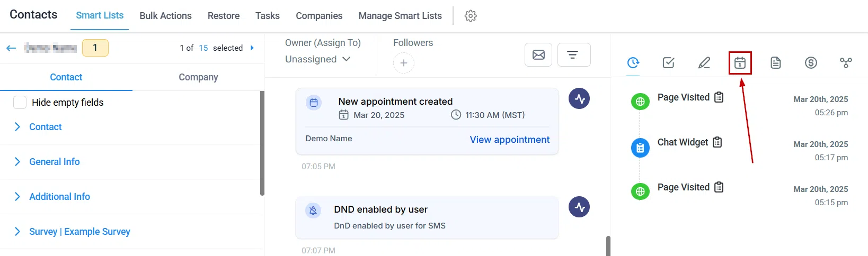
Task: Open the Bulk Actions menu tab
Action: (165, 16)
